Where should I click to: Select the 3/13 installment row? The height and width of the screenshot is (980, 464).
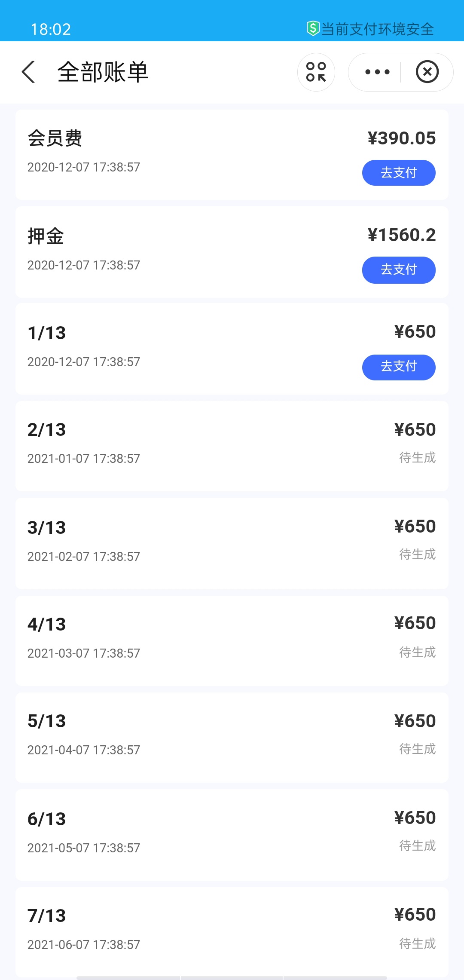[232, 543]
